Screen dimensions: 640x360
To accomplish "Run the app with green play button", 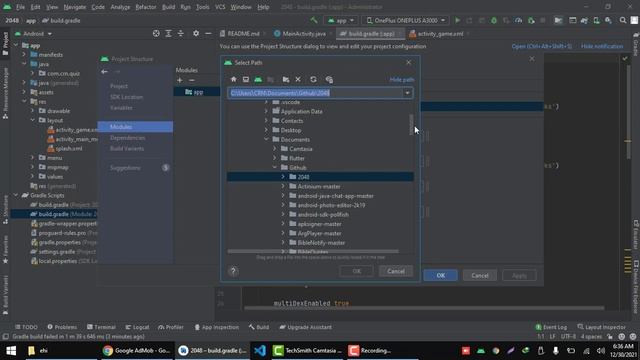I will coord(458,20).
